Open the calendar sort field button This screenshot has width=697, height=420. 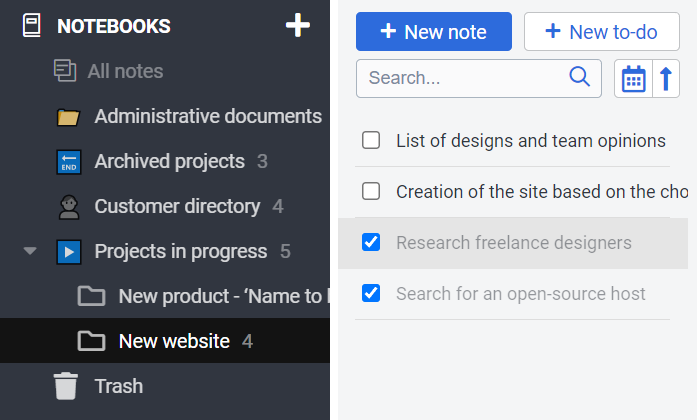[x=634, y=79]
